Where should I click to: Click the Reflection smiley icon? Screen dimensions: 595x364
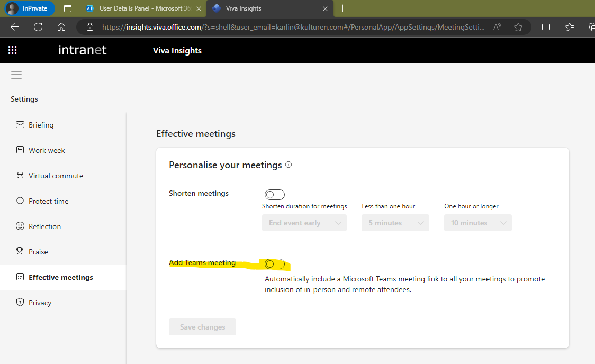[x=20, y=226]
